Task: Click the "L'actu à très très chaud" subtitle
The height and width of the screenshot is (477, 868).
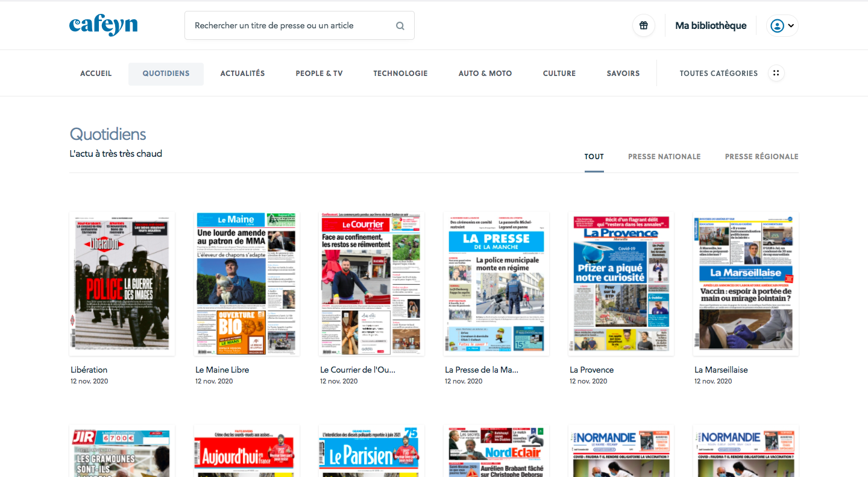Action: point(116,154)
